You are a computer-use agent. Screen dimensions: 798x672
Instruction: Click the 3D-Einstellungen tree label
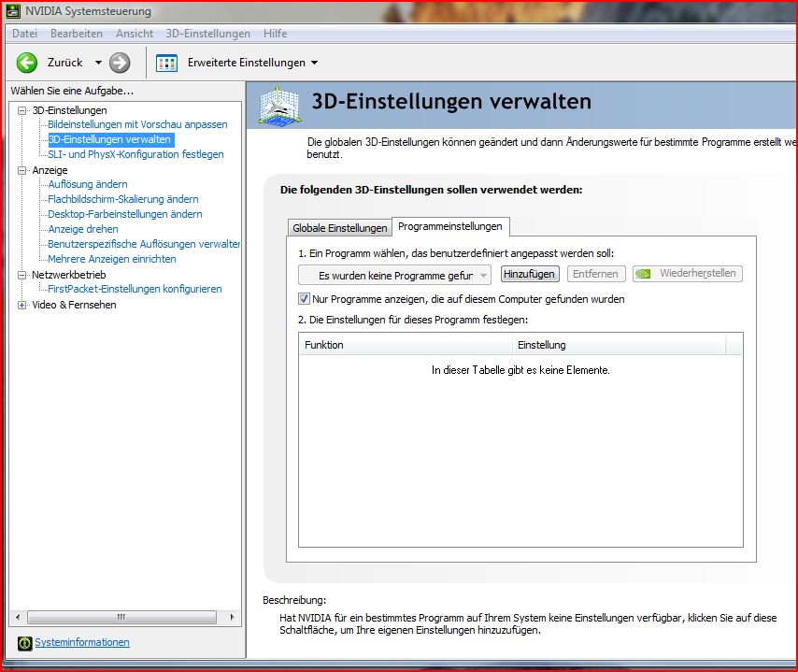click(70, 110)
